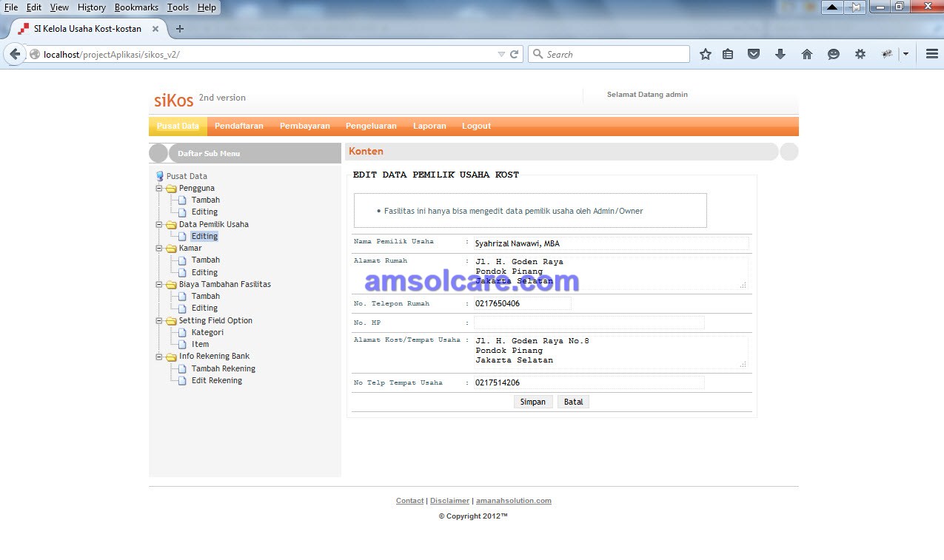The height and width of the screenshot is (560, 944).
Task: Close the SI Kelola Usaha Kost-kostan tab
Action: click(x=155, y=29)
